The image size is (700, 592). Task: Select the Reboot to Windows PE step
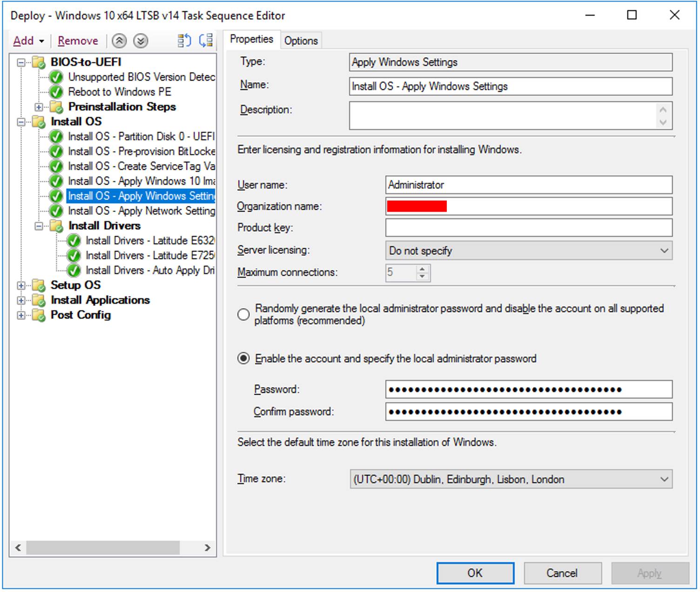(x=120, y=92)
